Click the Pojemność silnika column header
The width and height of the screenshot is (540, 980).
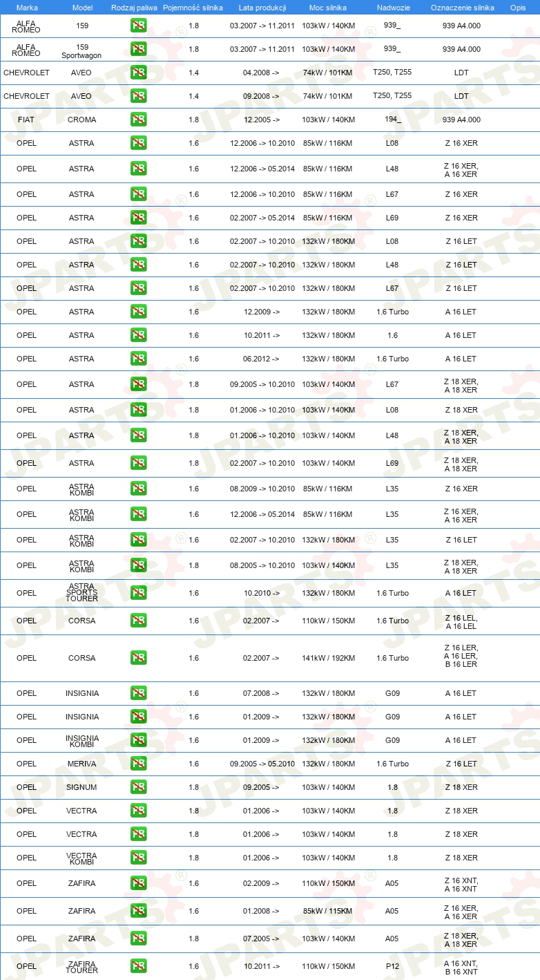(x=193, y=7)
